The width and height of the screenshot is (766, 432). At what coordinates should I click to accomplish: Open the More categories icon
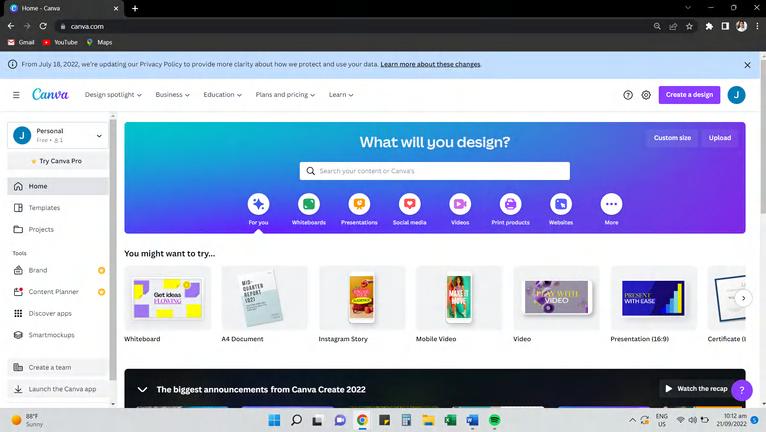tap(611, 204)
